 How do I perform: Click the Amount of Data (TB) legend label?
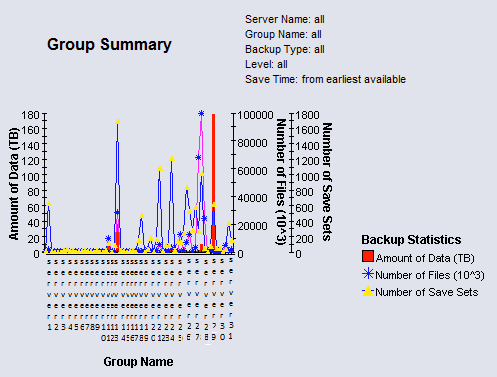coord(425,258)
